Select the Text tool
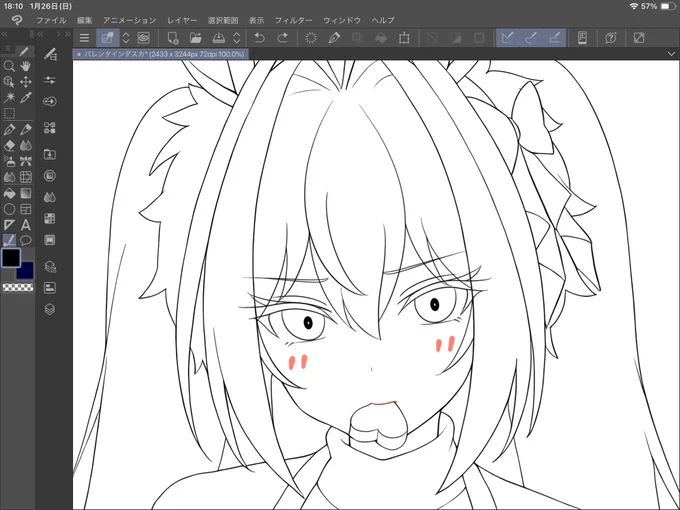Viewport: 680px width, 510px height. coord(26,225)
